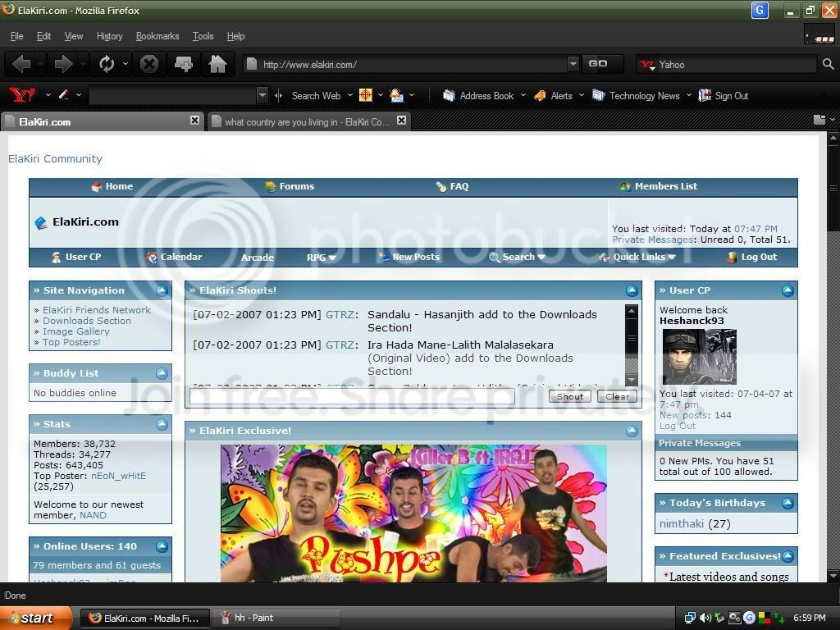Go back with the left arrow icon

21,64
